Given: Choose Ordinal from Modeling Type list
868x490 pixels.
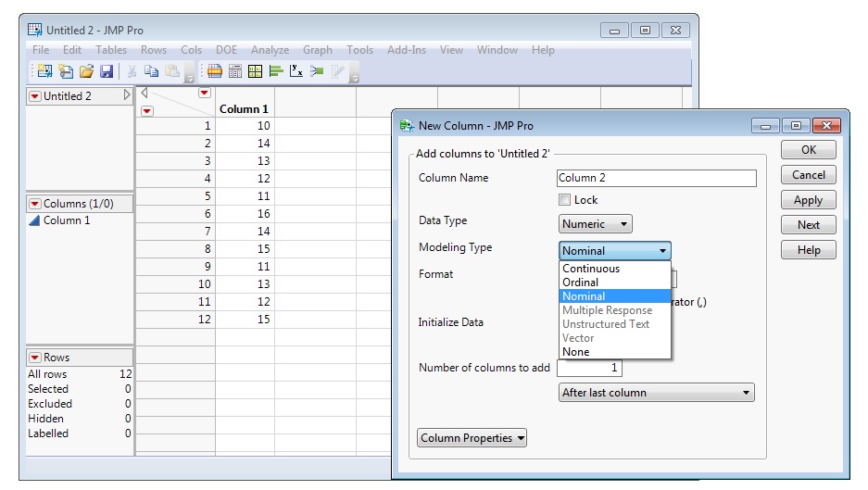Looking at the screenshot, I should click(x=614, y=283).
